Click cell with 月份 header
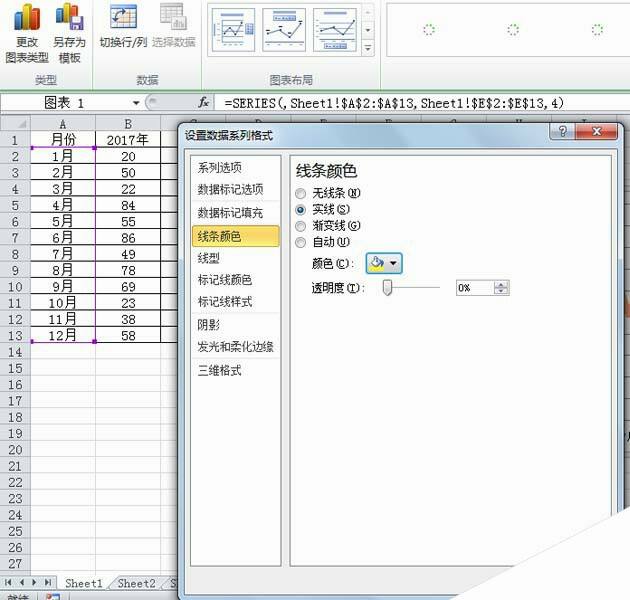 [63, 139]
